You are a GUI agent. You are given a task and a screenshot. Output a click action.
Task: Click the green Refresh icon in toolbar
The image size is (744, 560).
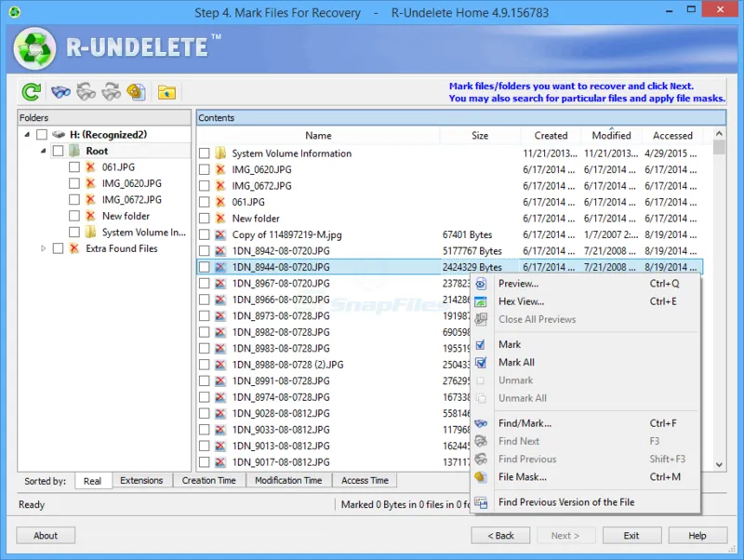pyautogui.click(x=32, y=92)
